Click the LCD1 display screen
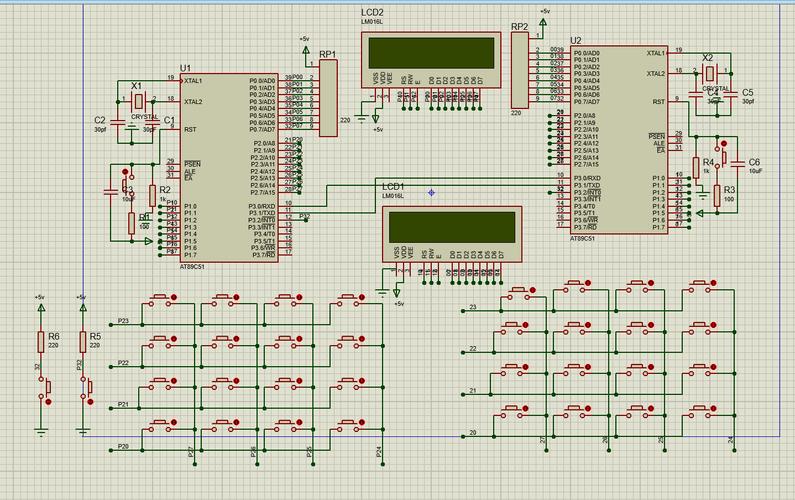This screenshot has width=795, height=500. tap(452, 227)
